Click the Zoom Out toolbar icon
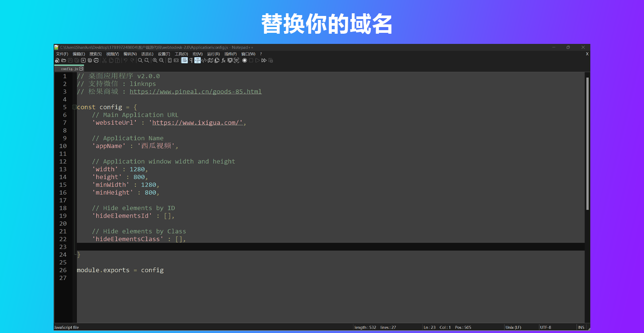 pos(161,60)
